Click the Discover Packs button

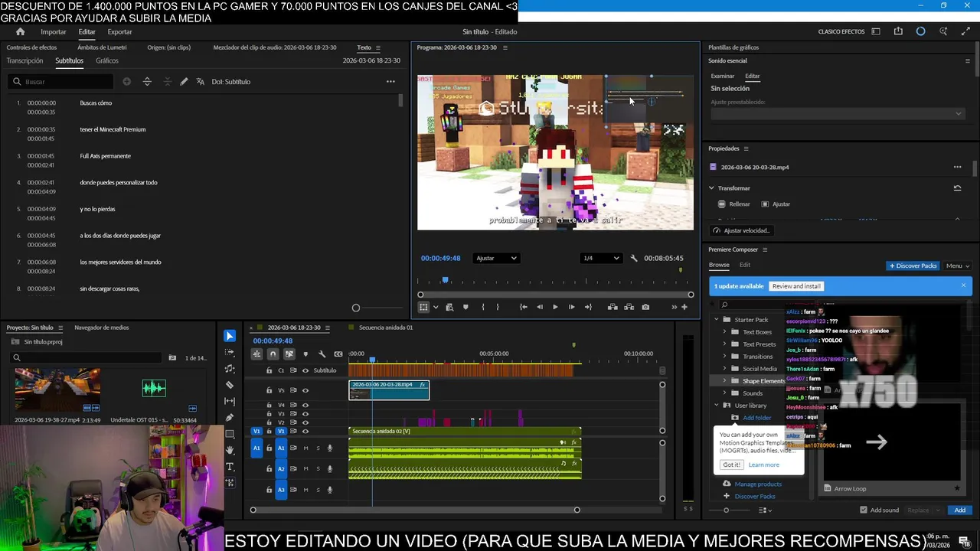coord(913,266)
